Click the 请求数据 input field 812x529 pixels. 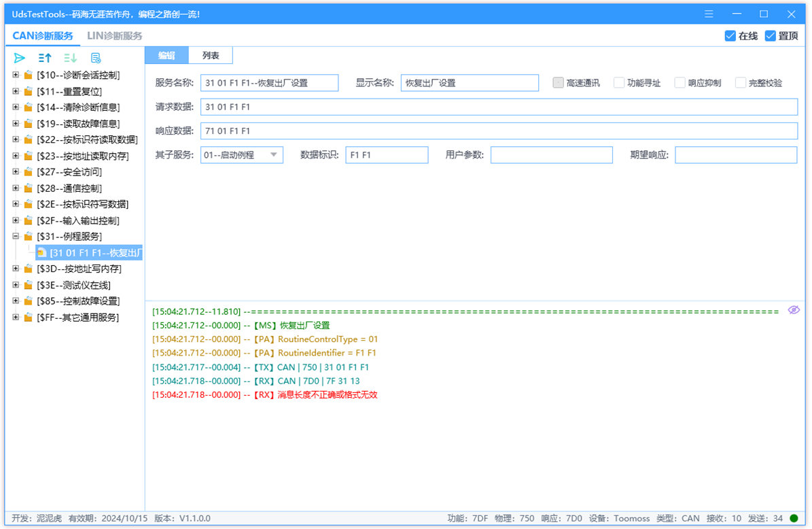pyautogui.click(x=499, y=107)
